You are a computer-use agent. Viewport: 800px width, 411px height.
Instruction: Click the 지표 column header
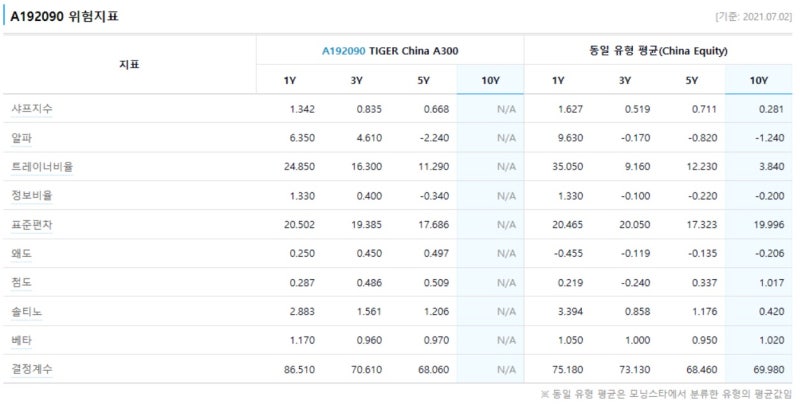pos(129,64)
